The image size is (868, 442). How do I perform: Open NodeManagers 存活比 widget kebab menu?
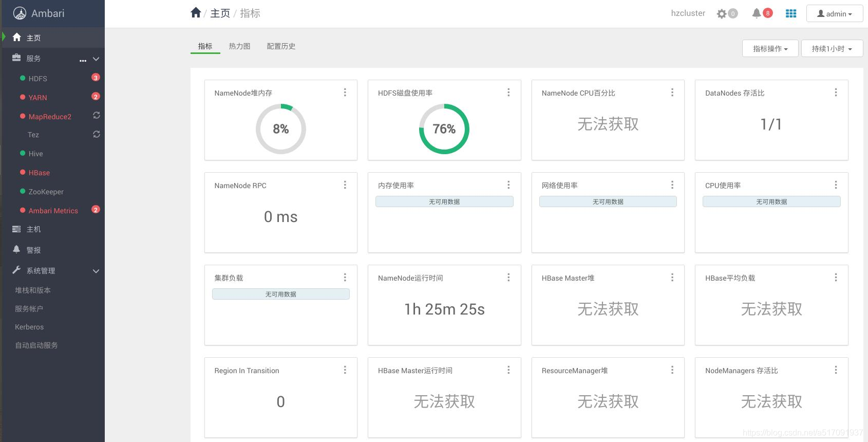[x=836, y=370]
